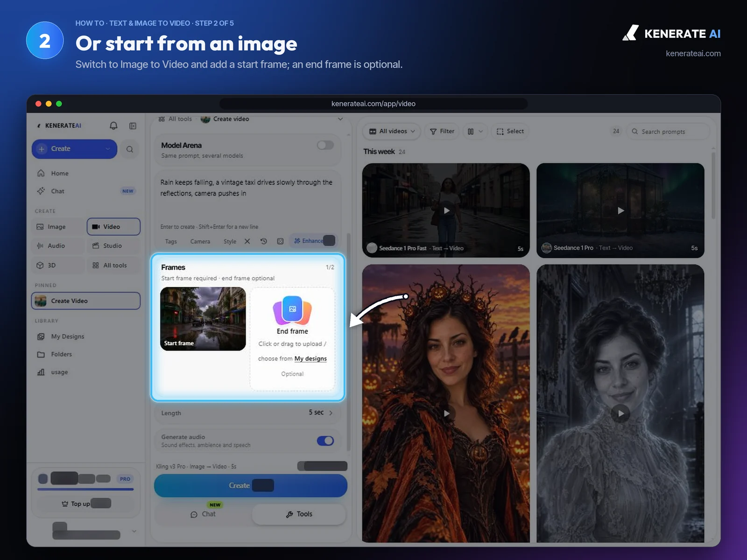Play the Seedance 1 Pro Fast video
747x560 pixels.
pyautogui.click(x=446, y=210)
